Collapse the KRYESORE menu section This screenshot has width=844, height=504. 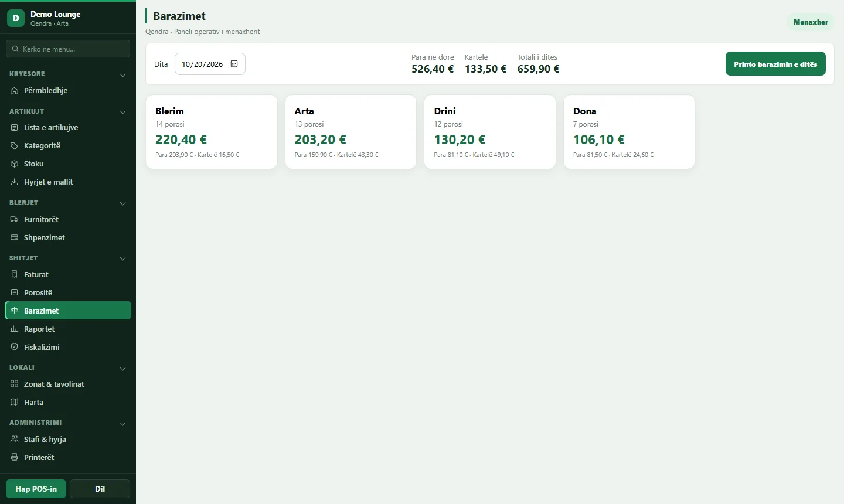coord(122,75)
